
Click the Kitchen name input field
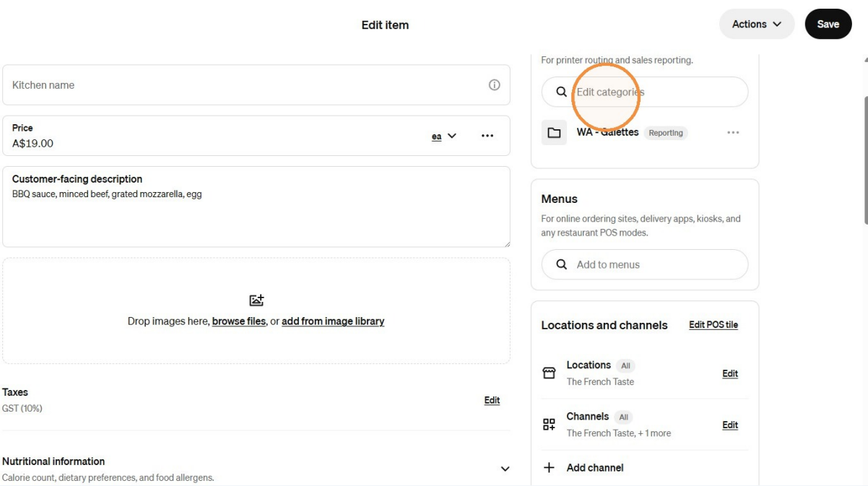(256, 85)
